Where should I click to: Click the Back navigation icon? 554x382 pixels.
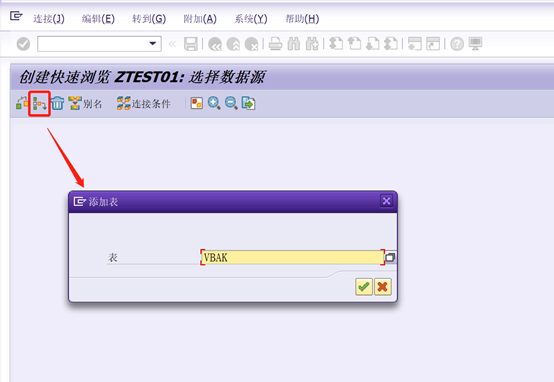(x=215, y=44)
